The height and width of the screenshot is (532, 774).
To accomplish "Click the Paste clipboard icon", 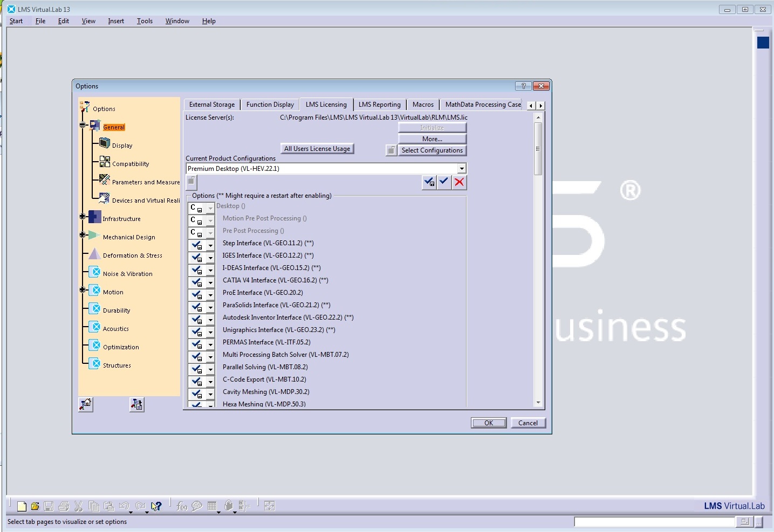I will 108,506.
